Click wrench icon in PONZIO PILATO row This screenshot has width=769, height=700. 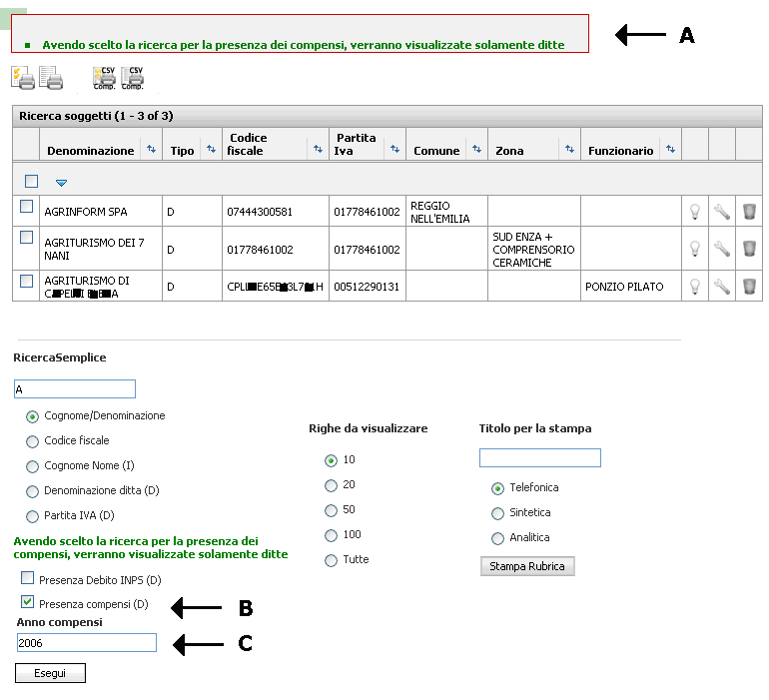(722, 286)
